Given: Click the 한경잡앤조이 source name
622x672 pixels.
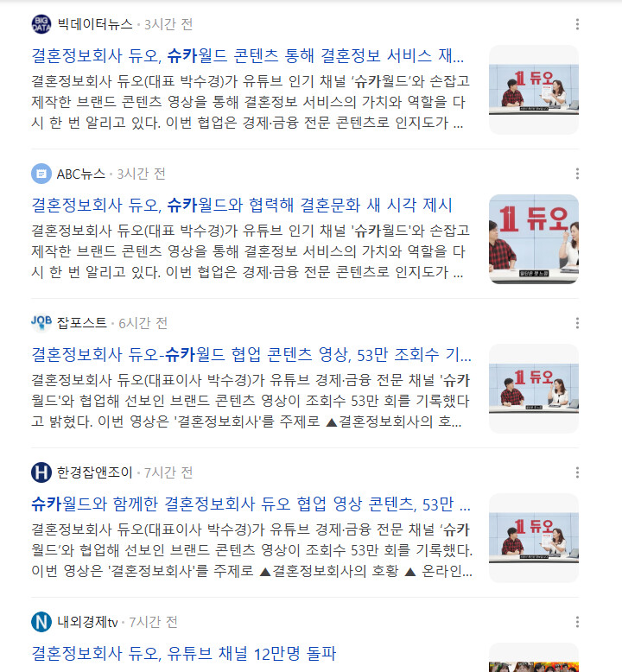Looking at the screenshot, I should tap(95, 472).
